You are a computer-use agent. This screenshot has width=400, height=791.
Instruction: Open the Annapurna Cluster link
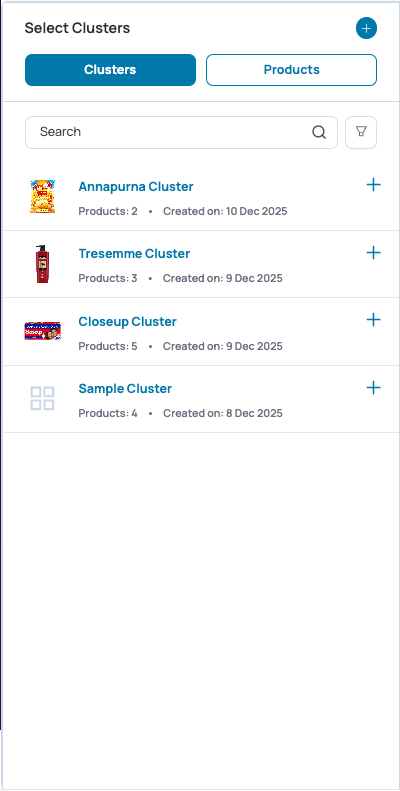coord(136,187)
